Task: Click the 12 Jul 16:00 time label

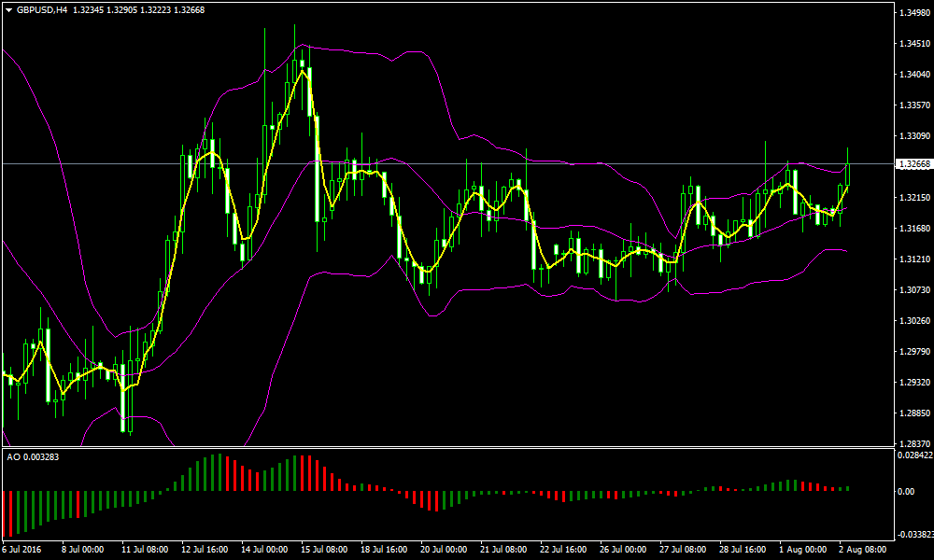Action: (205, 550)
